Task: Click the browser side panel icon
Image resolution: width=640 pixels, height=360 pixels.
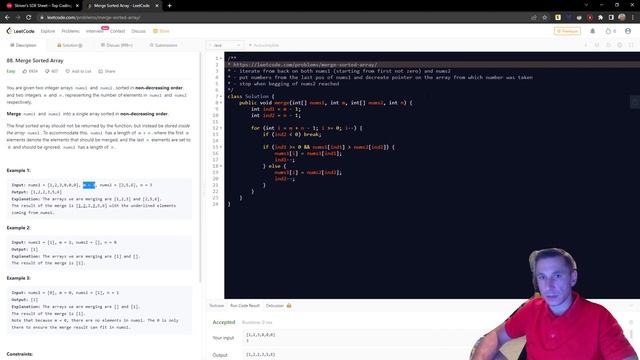Action: click(x=611, y=18)
